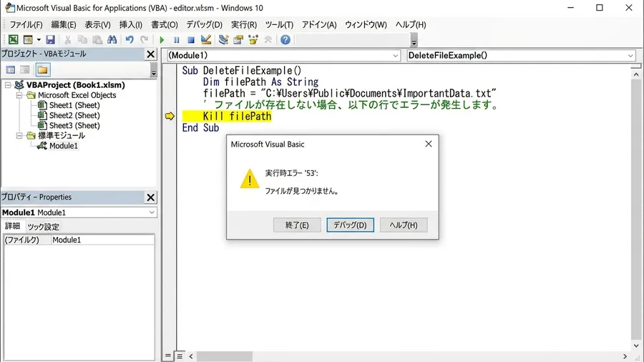Click the Redo arrow icon
The height and width of the screenshot is (362, 644).
(x=144, y=39)
